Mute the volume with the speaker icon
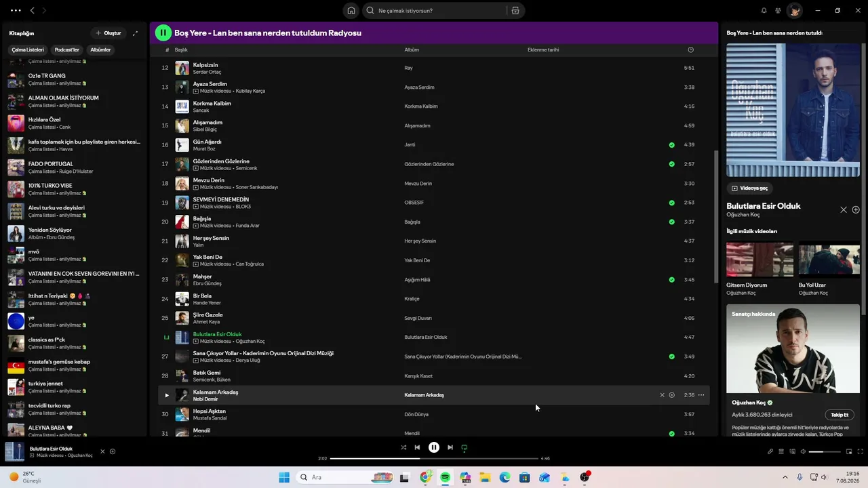Viewport: 868px width, 488px height. [803, 451]
